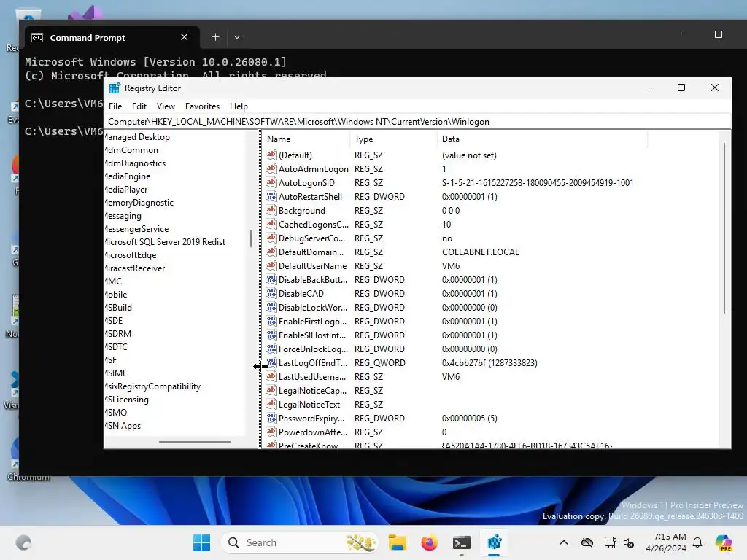747x560 pixels.
Task: Click Registry Editor taskbar icon
Action: pos(494,542)
